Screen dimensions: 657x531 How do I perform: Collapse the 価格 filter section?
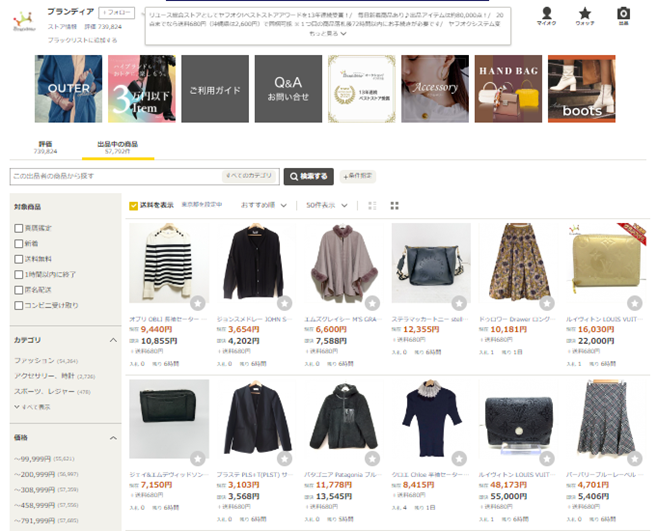pyautogui.click(x=113, y=438)
